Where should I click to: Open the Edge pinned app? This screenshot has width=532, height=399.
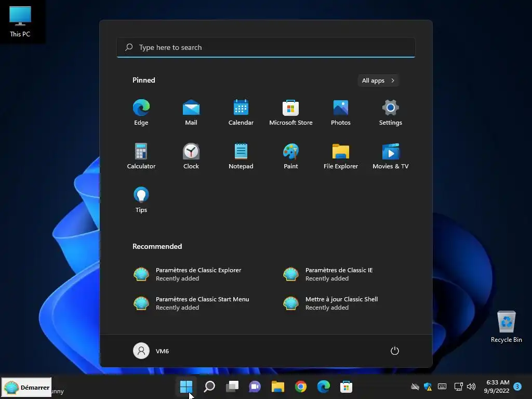pos(141,113)
